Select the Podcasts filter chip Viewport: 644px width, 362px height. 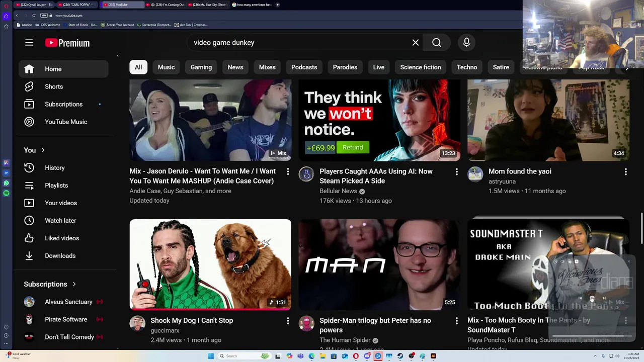[304, 67]
